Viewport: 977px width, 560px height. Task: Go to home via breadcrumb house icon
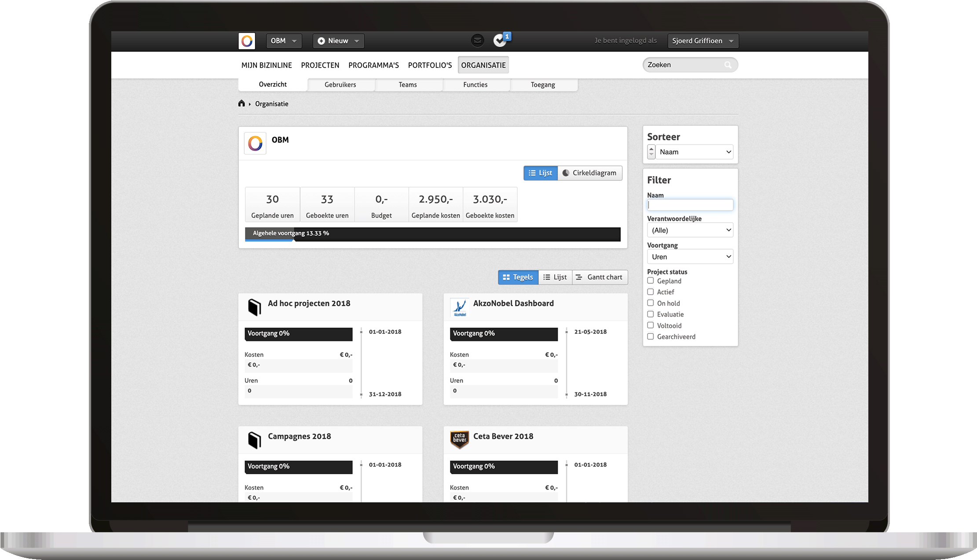click(242, 103)
